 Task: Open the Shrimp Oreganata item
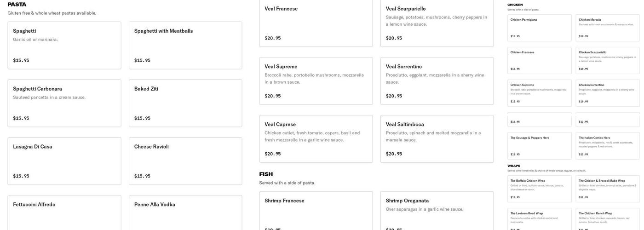[x=437, y=211]
